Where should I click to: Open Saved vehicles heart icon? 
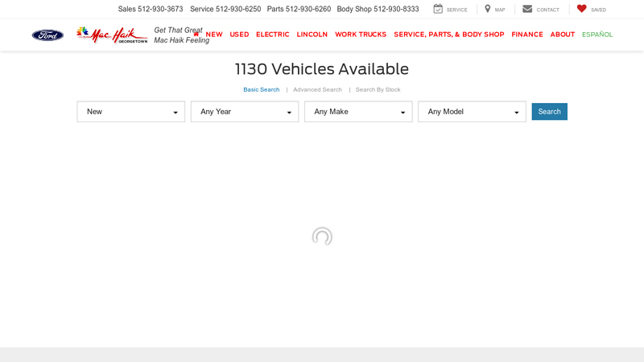581,8
